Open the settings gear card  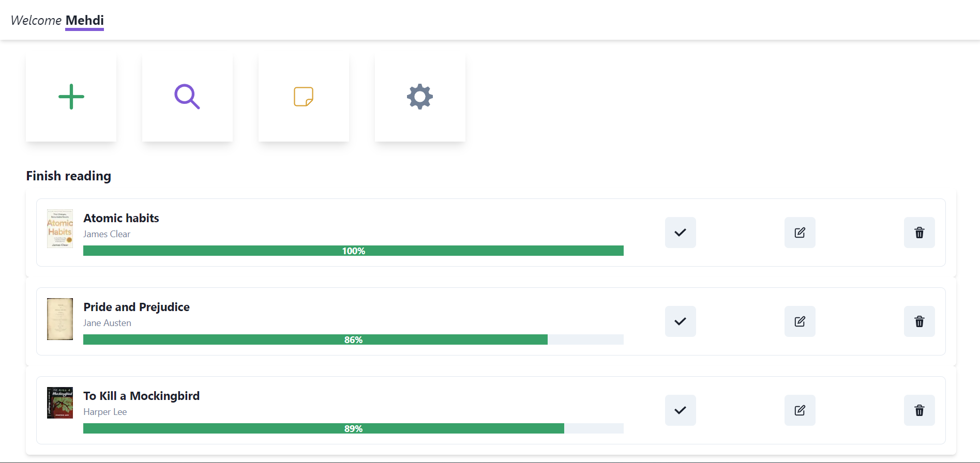point(420,97)
